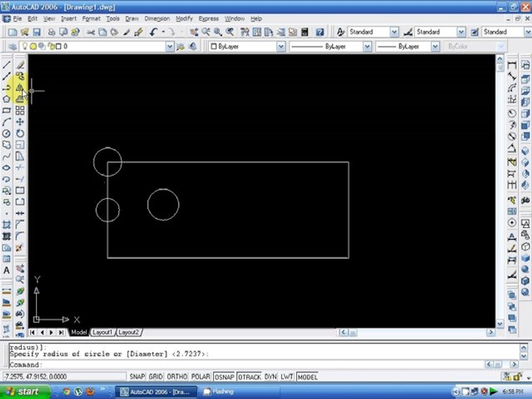Toggle LWT lineweight display
The height and width of the screenshot is (399, 532).
pos(287,377)
